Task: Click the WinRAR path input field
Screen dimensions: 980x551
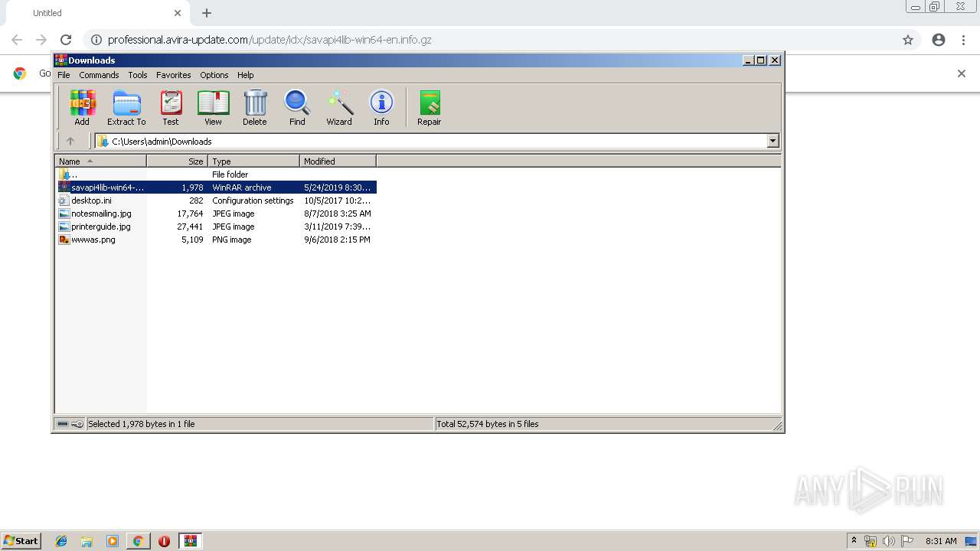Action: click(x=438, y=141)
